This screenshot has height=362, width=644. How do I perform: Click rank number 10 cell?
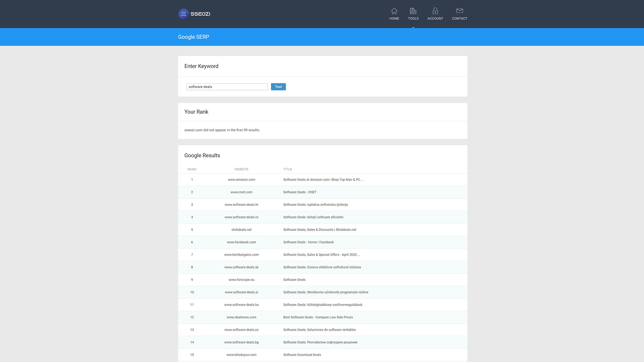pyautogui.click(x=192, y=292)
